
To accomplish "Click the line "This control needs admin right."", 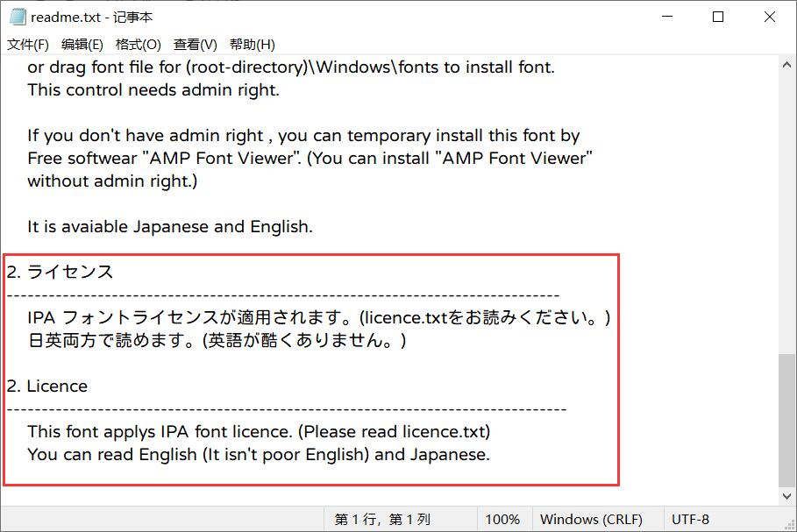I will pyautogui.click(x=153, y=90).
